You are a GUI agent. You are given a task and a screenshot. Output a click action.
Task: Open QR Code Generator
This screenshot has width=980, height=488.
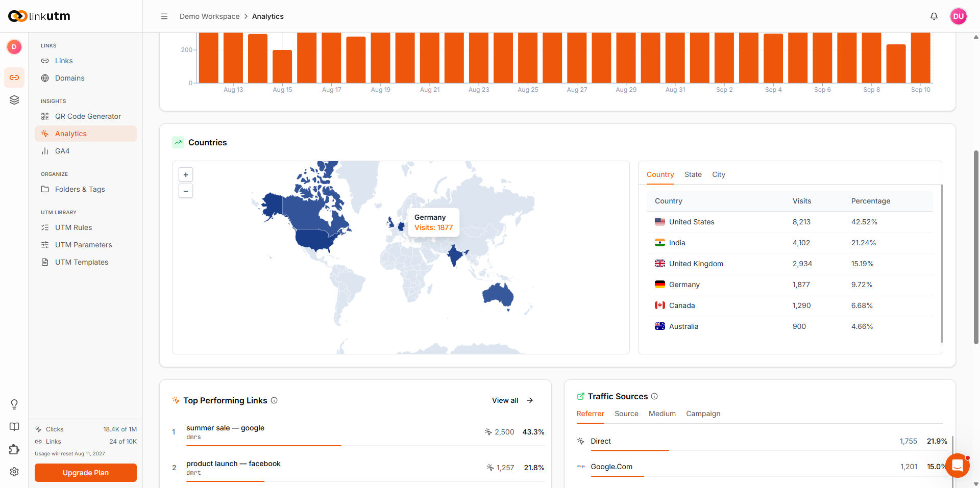pyautogui.click(x=86, y=116)
